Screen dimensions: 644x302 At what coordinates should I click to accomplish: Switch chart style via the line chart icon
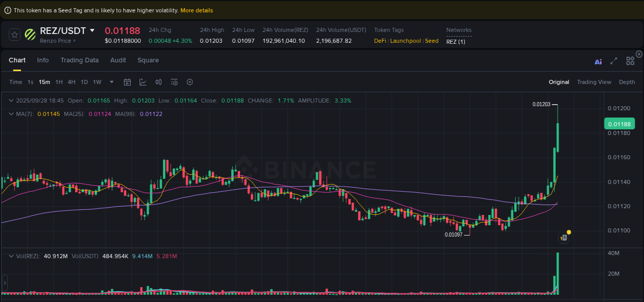[x=142, y=82]
